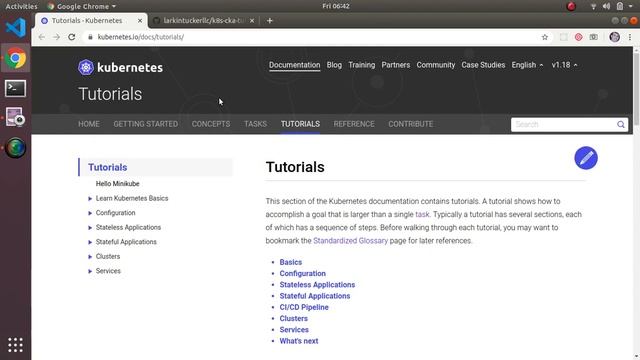This screenshot has width=640, height=360.
Task: Jump to What's next link
Action: click(x=298, y=341)
